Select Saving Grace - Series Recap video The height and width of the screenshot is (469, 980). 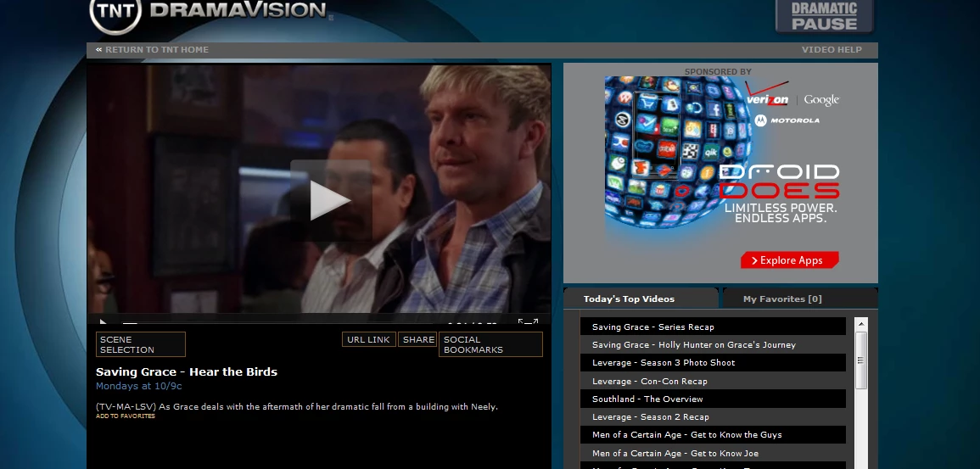coord(713,327)
